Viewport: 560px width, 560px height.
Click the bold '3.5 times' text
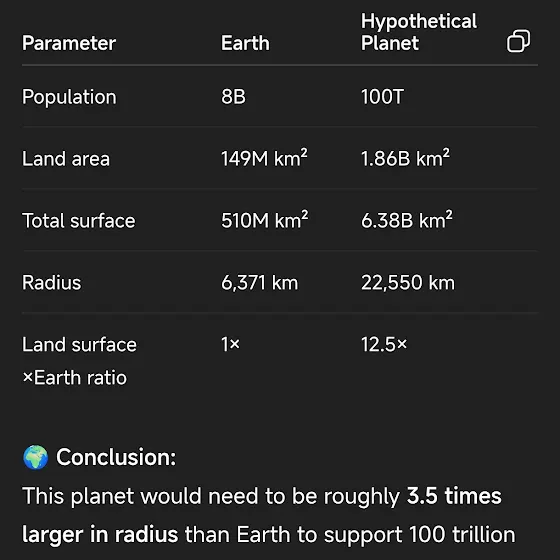pos(454,496)
